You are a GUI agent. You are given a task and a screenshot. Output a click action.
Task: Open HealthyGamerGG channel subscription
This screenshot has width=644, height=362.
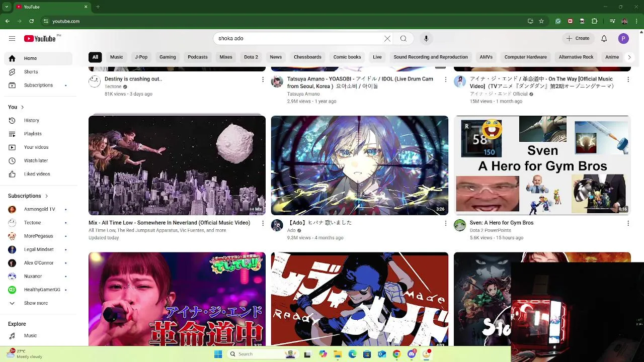coord(38,290)
